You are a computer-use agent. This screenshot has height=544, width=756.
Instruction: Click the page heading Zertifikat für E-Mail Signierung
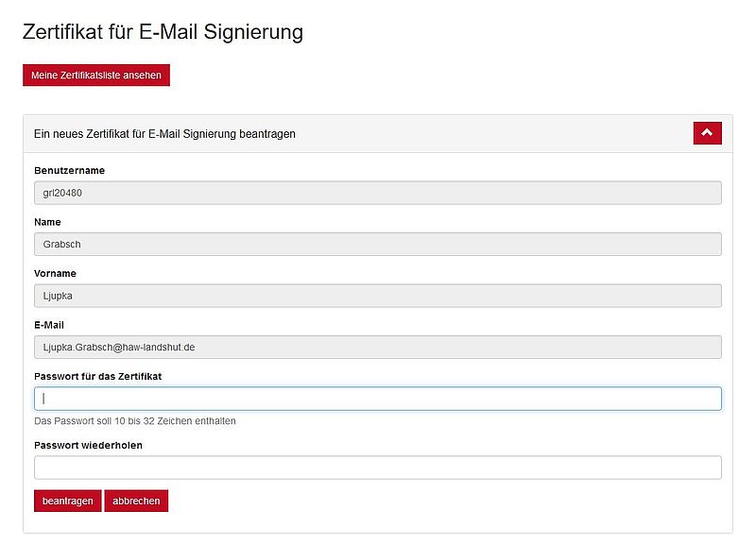tap(163, 32)
